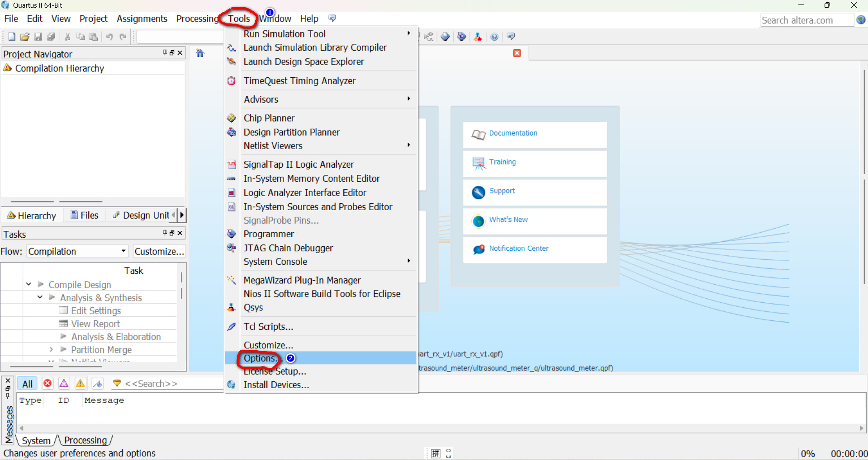Pin the Tasks panel

165,233
